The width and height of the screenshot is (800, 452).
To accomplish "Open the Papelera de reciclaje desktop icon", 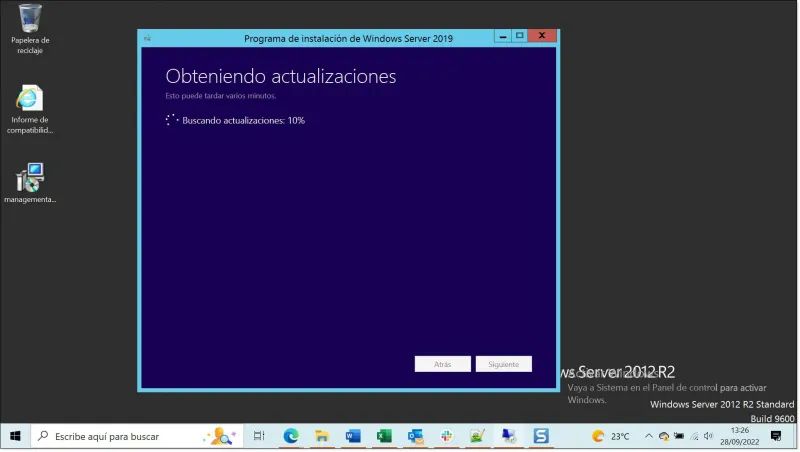I will coord(30,19).
